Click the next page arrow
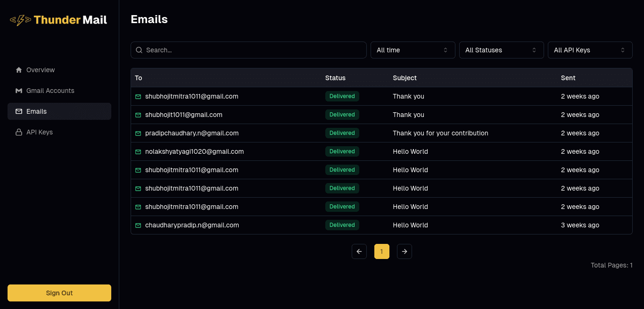Screen dimensions: 644x309 pyautogui.click(x=404, y=251)
